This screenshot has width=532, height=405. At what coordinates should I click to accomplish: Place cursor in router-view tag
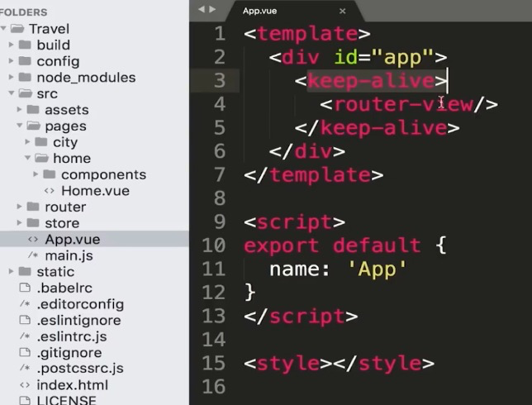(409, 104)
